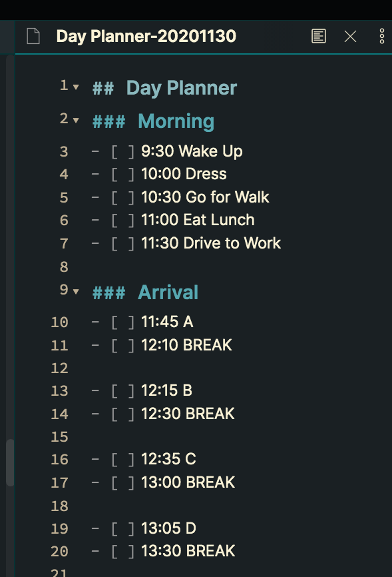Tick the 11:00 Eat Lunch checkbox
Viewport: 392px width, 577px height.
tap(124, 220)
